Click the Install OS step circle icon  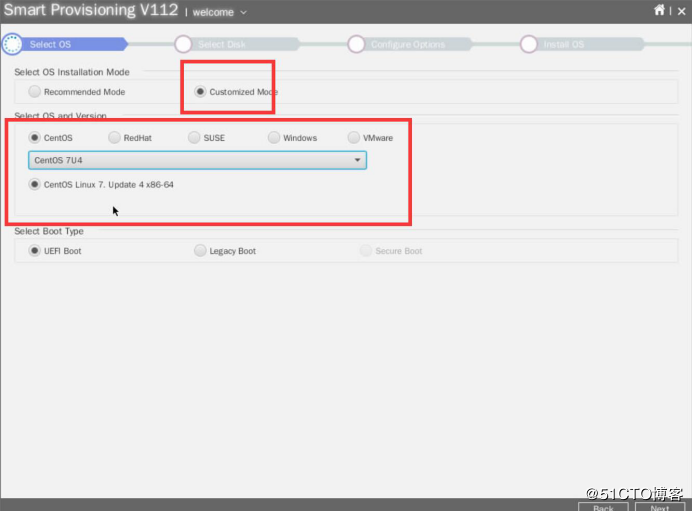pos(529,44)
